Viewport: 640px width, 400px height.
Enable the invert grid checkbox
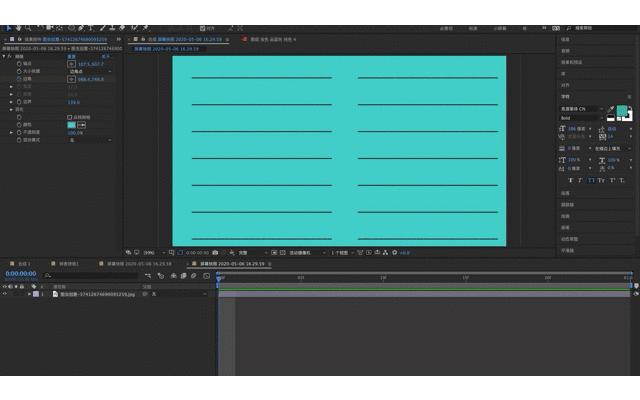pos(69,117)
